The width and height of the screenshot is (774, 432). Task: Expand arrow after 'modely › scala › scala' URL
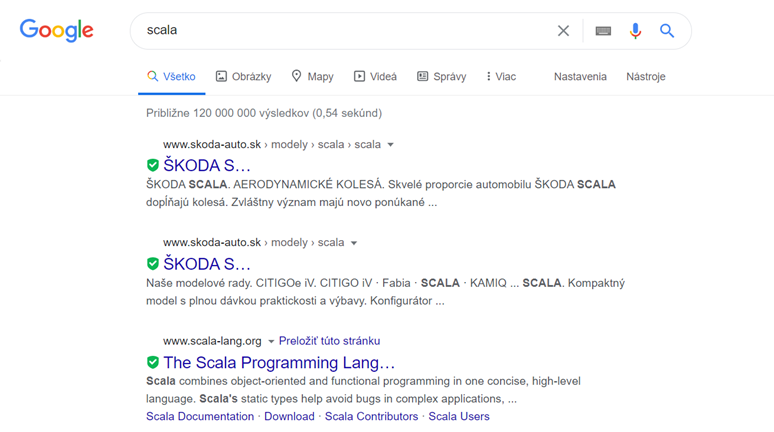[x=391, y=145]
